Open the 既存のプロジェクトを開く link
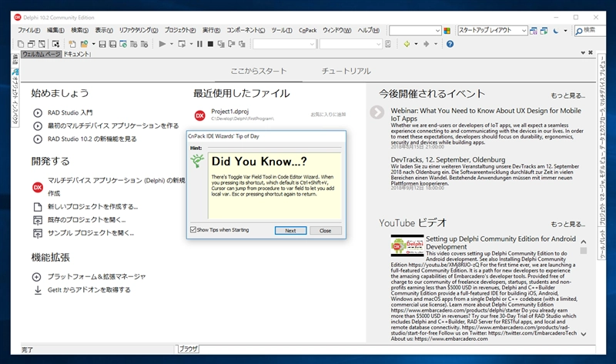 click(x=87, y=220)
